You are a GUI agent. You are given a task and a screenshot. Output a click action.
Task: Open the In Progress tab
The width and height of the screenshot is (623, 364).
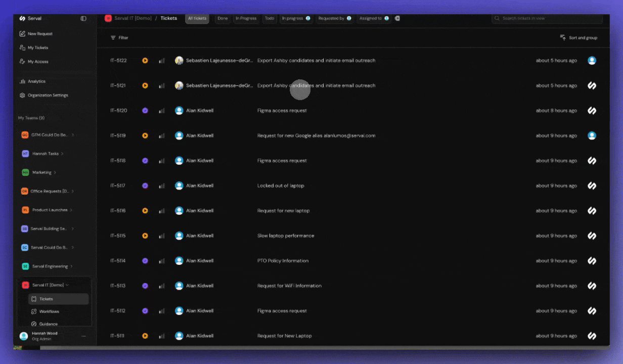(x=246, y=18)
